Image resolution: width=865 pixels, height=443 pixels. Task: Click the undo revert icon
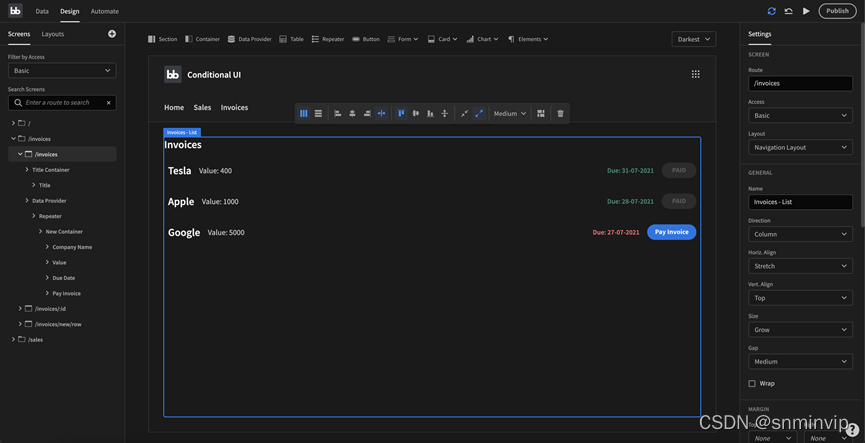(x=789, y=11)
